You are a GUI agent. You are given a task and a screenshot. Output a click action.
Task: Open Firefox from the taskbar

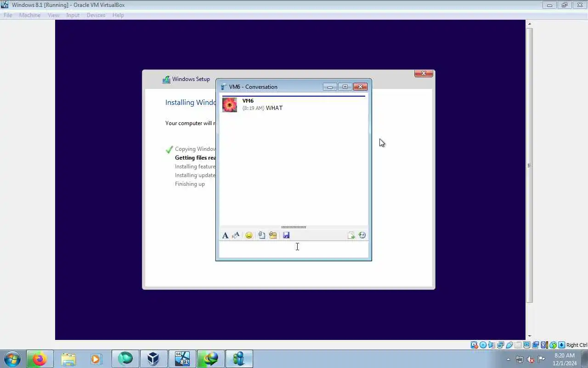[x=40, y=359]
